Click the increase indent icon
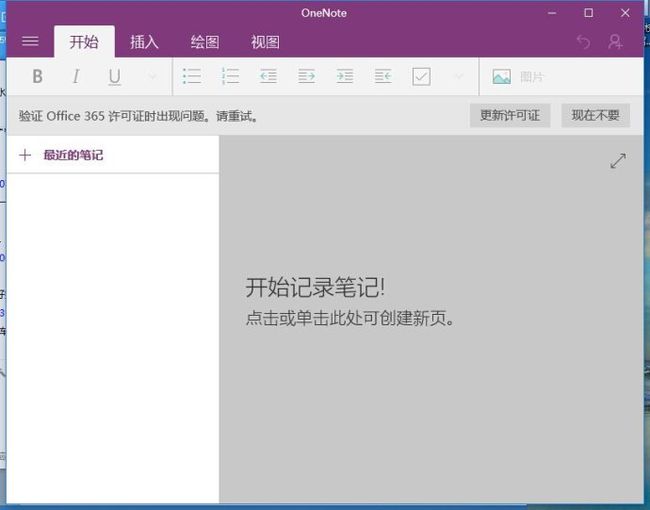This screenshot has height=510, width=650. 306,76
